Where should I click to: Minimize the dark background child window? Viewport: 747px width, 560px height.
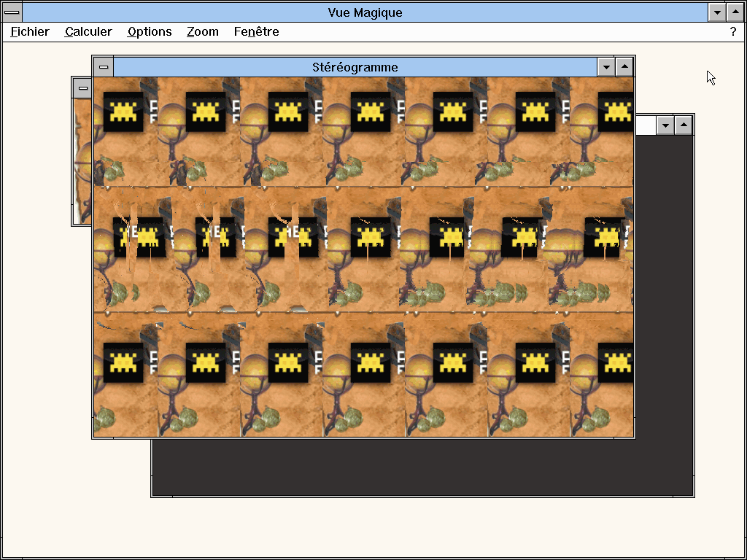(665, 125)
